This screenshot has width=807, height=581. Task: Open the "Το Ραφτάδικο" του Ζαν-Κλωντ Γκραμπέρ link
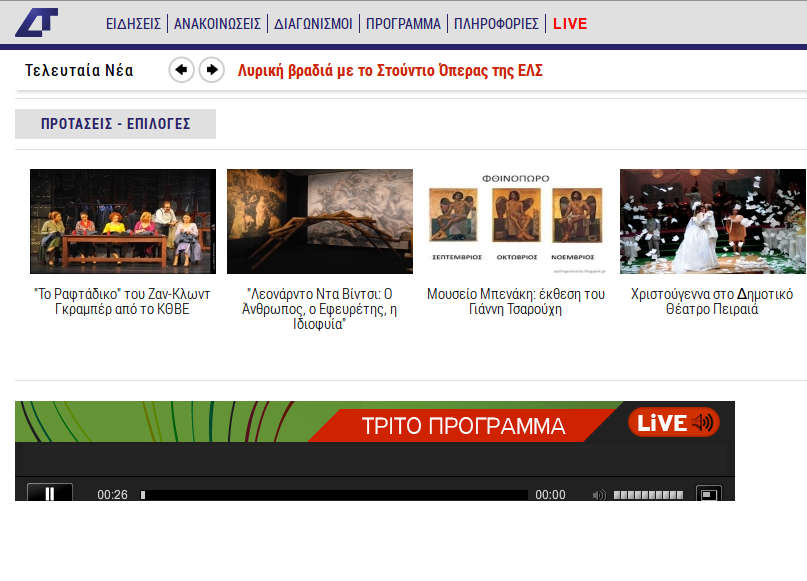coord(122,302)
